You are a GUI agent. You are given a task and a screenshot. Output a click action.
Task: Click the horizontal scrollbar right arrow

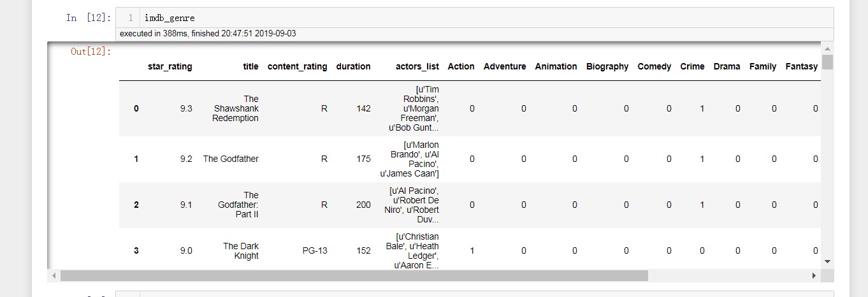[814, 275]
